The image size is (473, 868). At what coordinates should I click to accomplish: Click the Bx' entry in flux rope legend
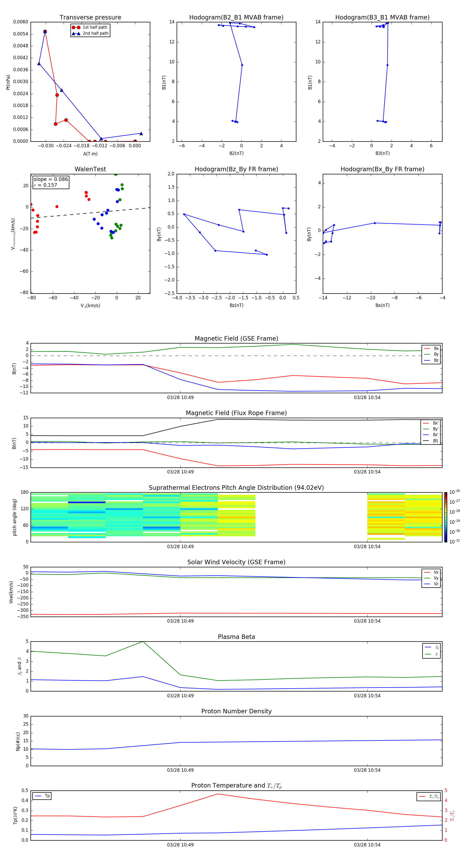[x=431, y=423]
